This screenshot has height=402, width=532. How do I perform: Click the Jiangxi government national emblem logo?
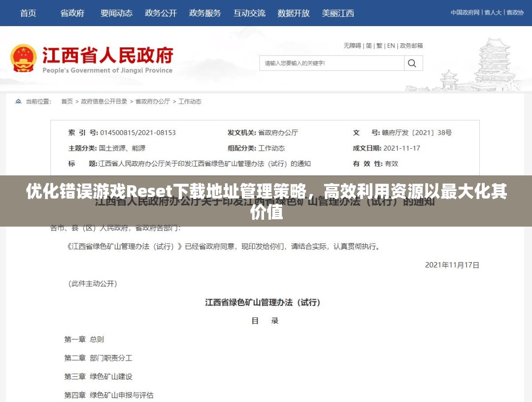click(x=23, y=58)
